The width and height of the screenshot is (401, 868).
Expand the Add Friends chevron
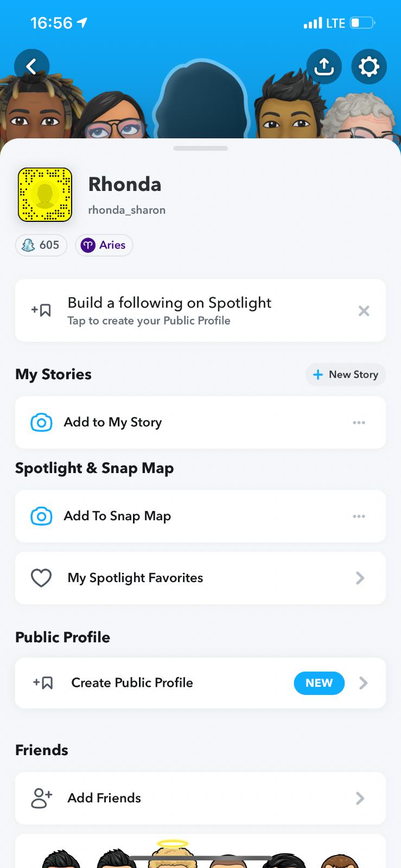(360, 798)
